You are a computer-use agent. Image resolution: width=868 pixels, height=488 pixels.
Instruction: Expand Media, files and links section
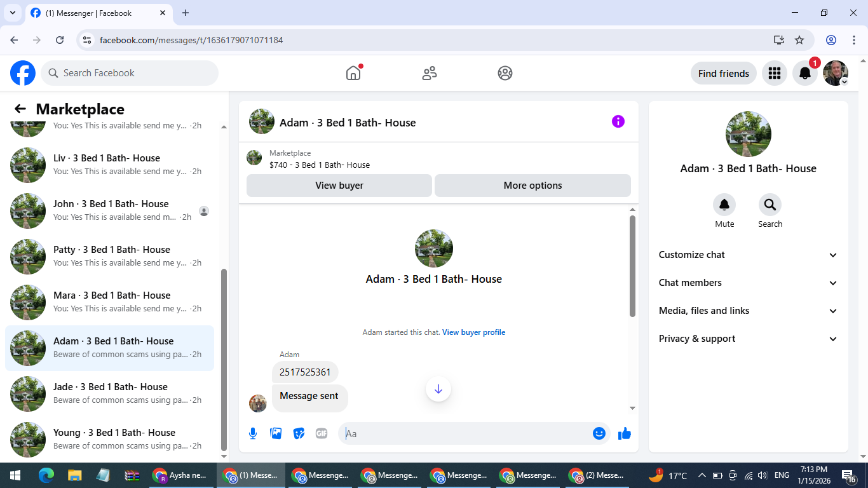[749, 311]
